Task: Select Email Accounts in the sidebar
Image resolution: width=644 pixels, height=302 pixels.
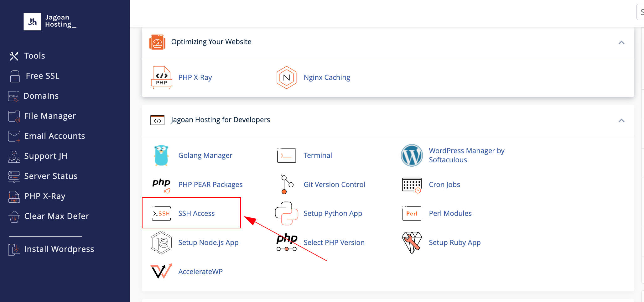Action: (55, 136)
